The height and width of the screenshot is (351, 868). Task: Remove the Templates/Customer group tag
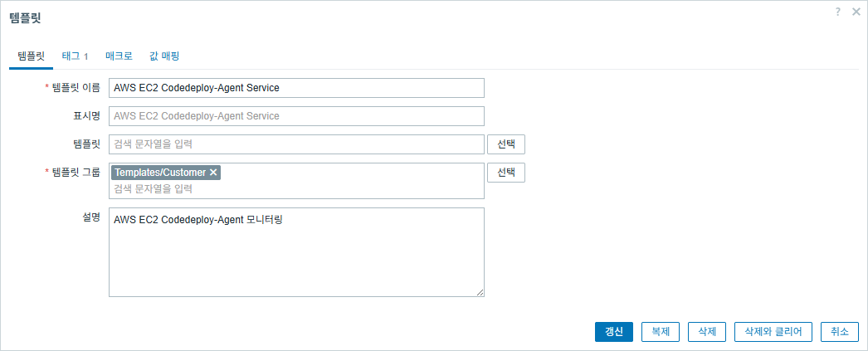(x=213, y=172)
